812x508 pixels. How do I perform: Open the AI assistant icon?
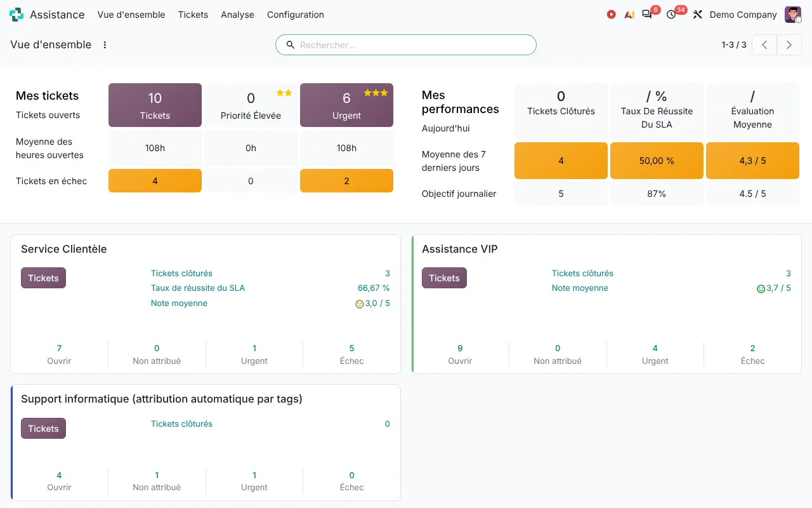pos(629,15)
